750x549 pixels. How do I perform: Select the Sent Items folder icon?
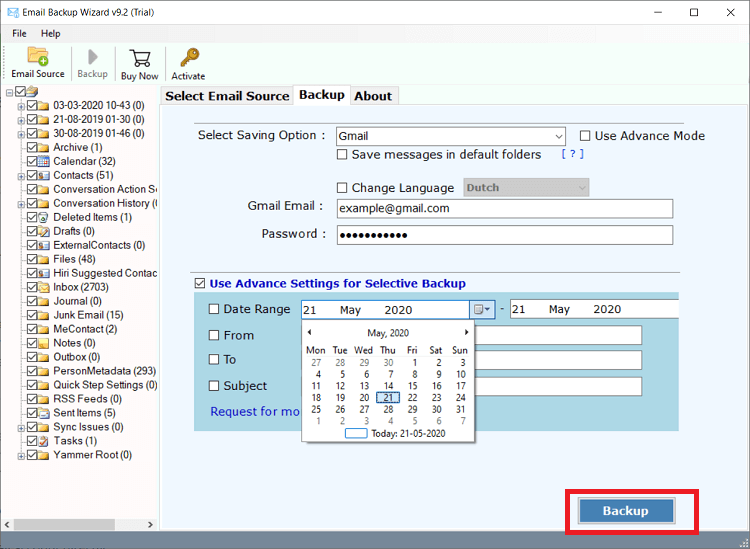pyautogui.click(x=44, y=413)
